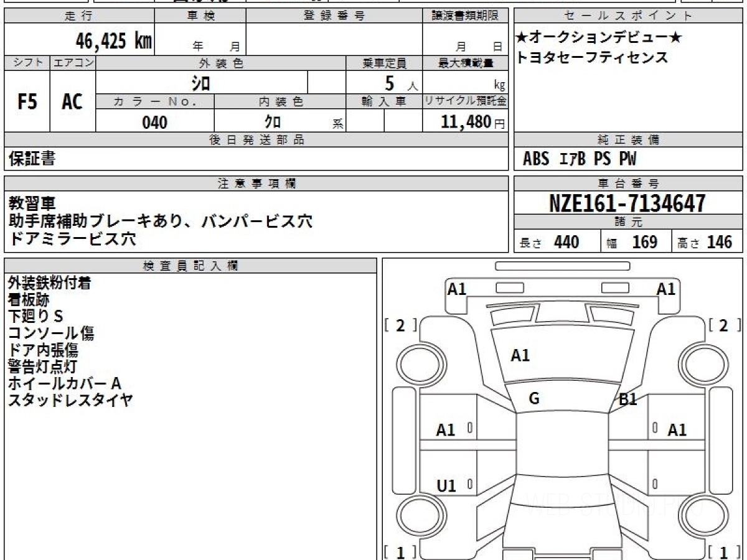747x560 pixels.
Task: Click the ★オークションデビュー★ line
Action: coord(599,37)
